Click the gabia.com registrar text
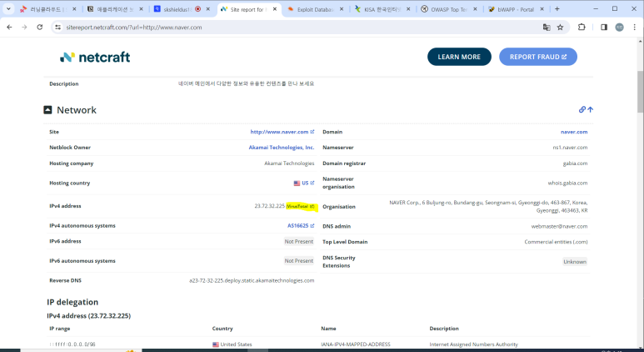Viewport: 644px width, 352px height. pyautogui.click(x=575, y=163)
